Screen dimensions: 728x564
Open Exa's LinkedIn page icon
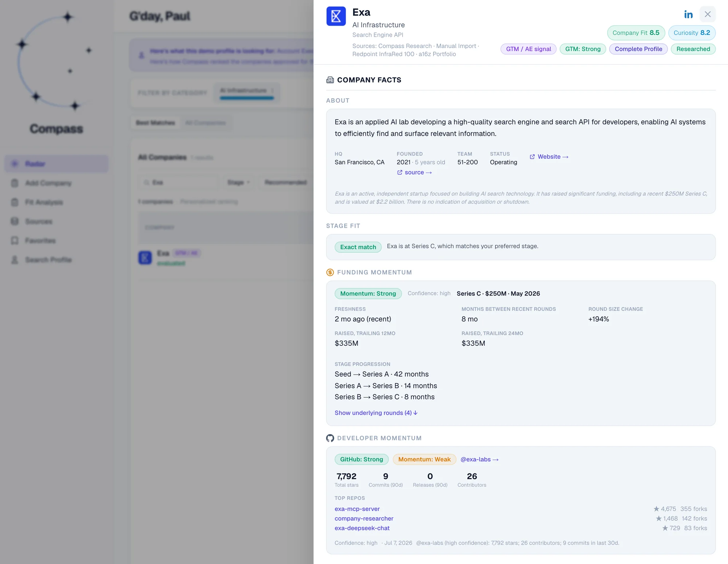pyautogui.click(x=688, y=15)
